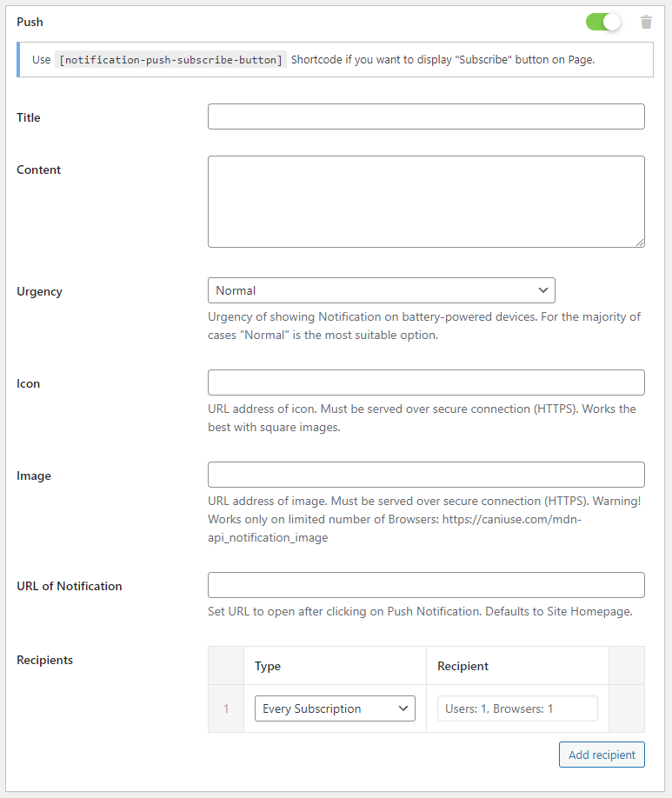Focus the Title input field
Viewport: 672px width, 798px height.
coord(426,116)
